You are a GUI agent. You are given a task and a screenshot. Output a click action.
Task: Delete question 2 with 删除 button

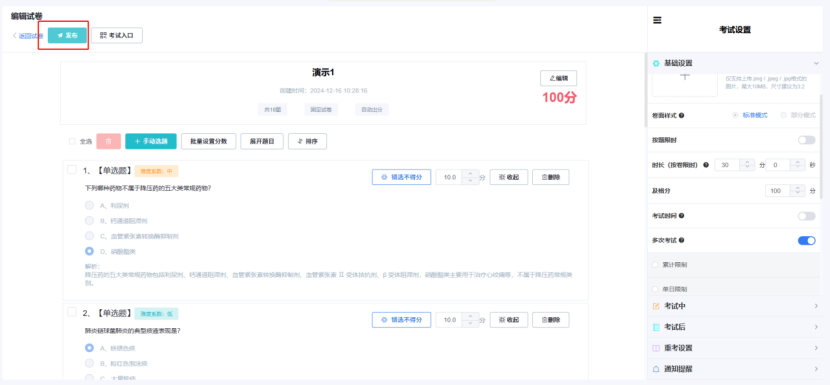tap(551, 320)
